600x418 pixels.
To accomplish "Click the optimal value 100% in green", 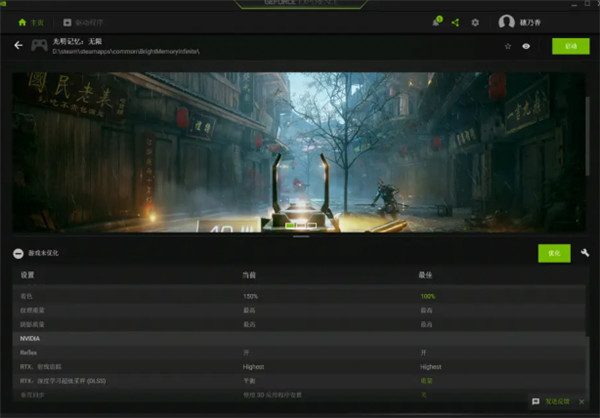I will pos(428,296).
